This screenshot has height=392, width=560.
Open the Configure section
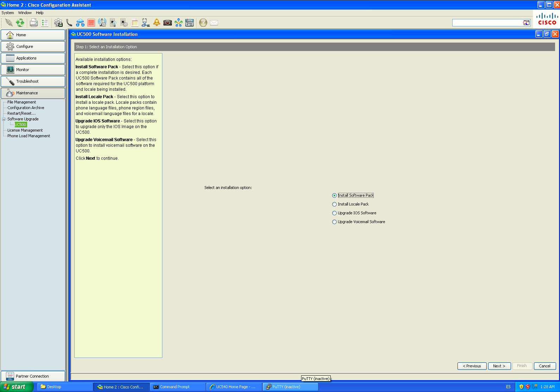pyautogui.click(x=33, y=46)
